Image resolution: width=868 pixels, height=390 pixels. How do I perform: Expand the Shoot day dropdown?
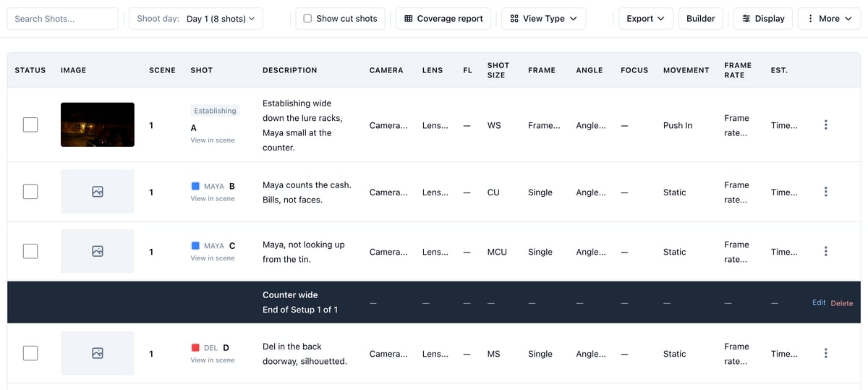(196, 19)
